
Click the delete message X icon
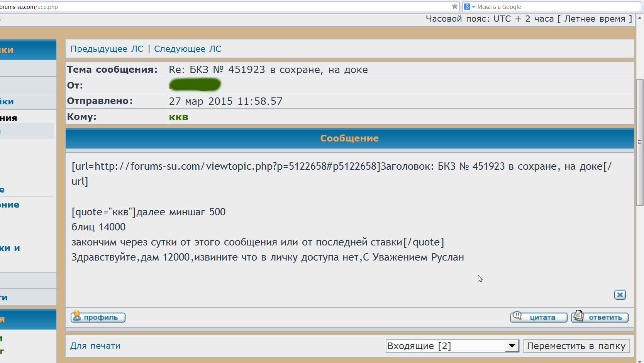pos(620,295)
